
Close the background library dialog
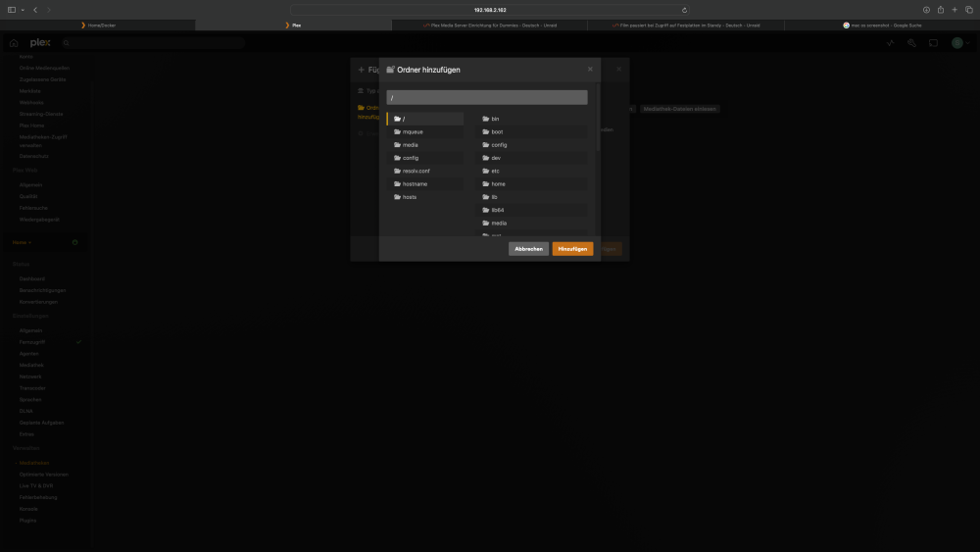[x=618, y=70]
